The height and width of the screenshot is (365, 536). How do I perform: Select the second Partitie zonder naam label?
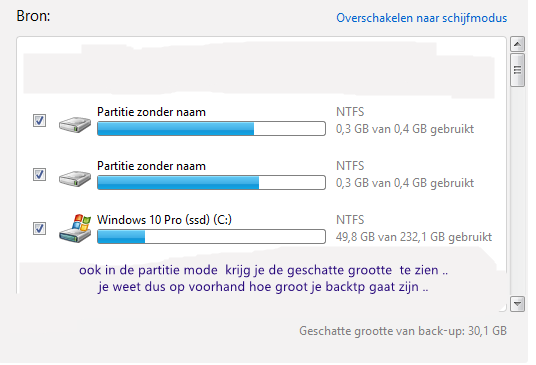coord(151,166)
